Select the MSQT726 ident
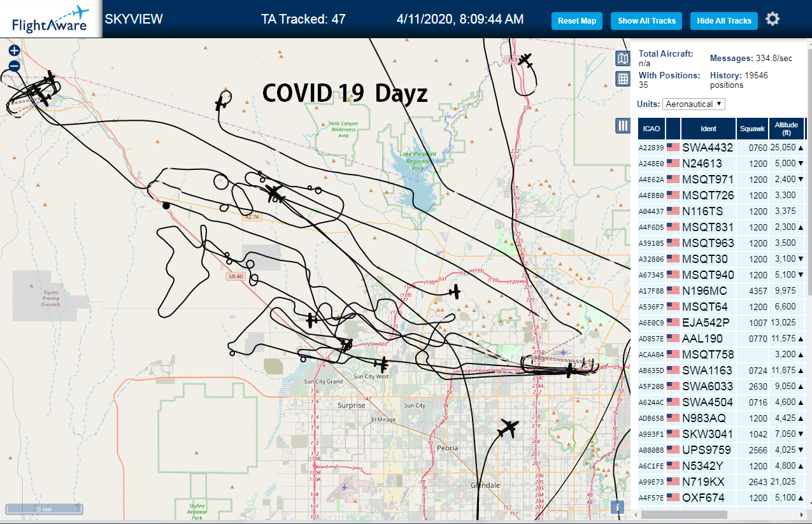 [x=708, y=195]
